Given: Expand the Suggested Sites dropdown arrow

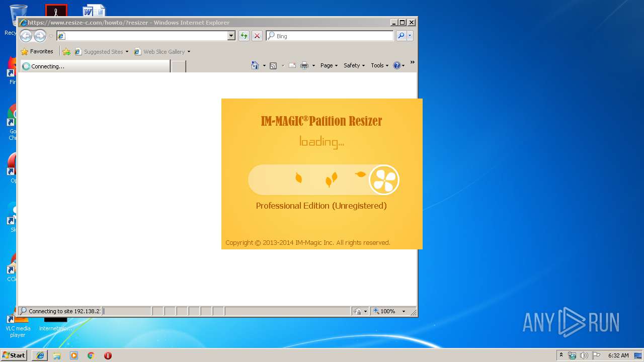Looking at the screenshot, I should click(127, 51).
